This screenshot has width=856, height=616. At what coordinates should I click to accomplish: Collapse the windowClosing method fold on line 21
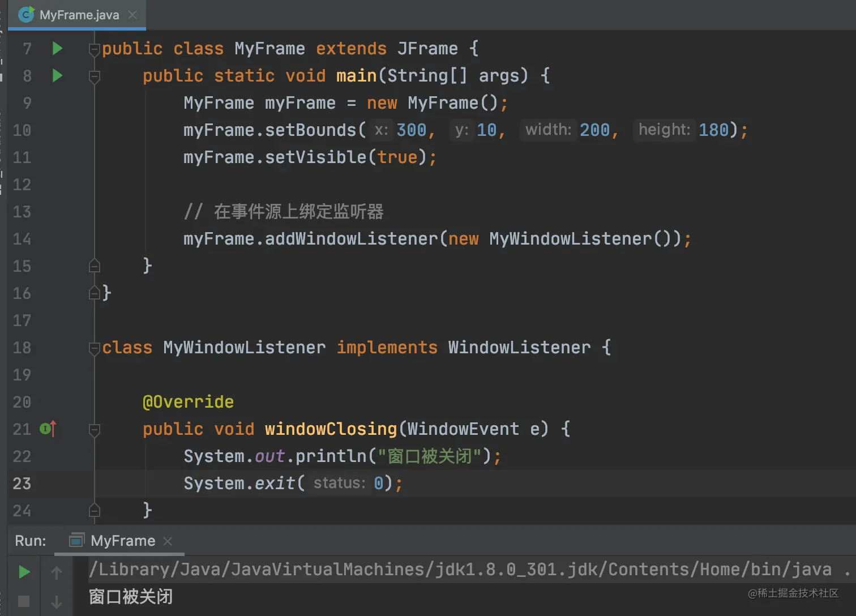pyautogui.click(x=95, y=430)
